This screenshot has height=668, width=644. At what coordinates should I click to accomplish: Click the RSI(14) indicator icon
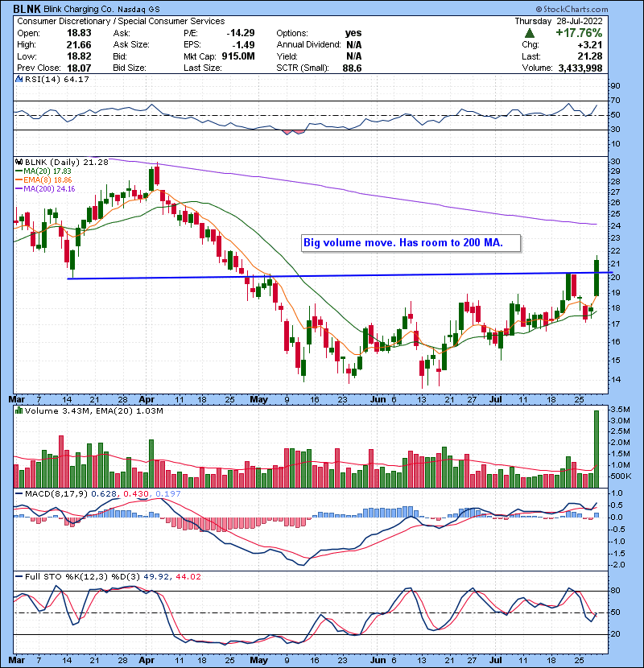pos(19,79)
